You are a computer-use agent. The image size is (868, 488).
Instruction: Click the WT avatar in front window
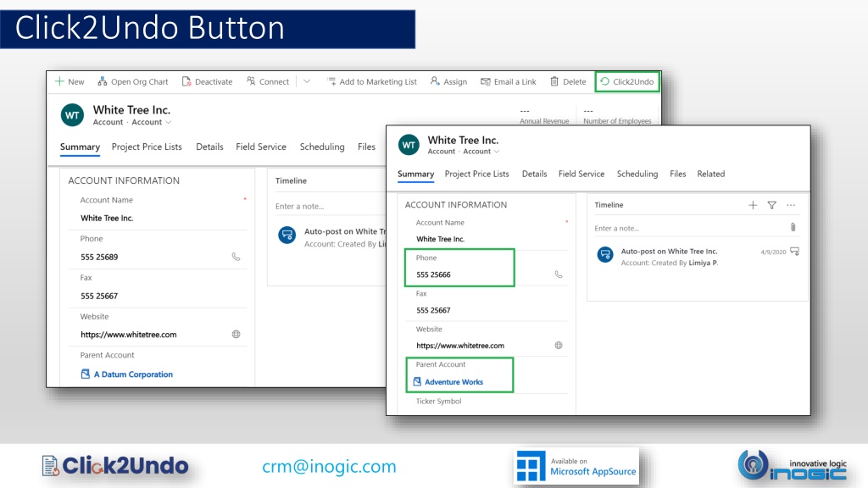coord(409,145)
